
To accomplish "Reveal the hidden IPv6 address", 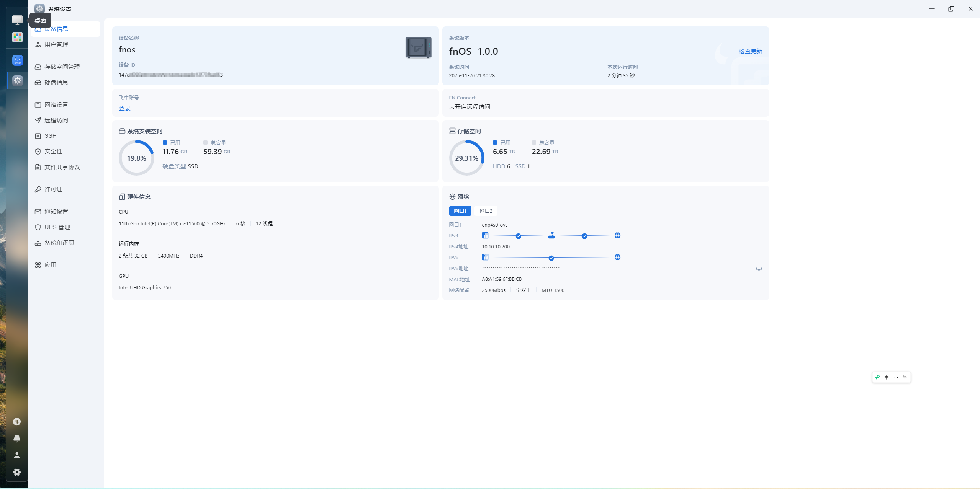I will (x=759, y=269).
